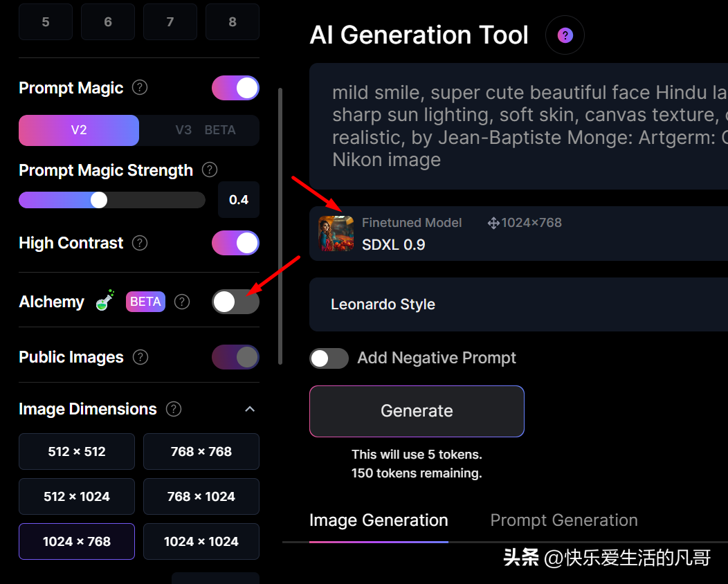Click the Alchemy green flask icon
Viewport: 728px width, 584px height.
[x=105, y=301]
